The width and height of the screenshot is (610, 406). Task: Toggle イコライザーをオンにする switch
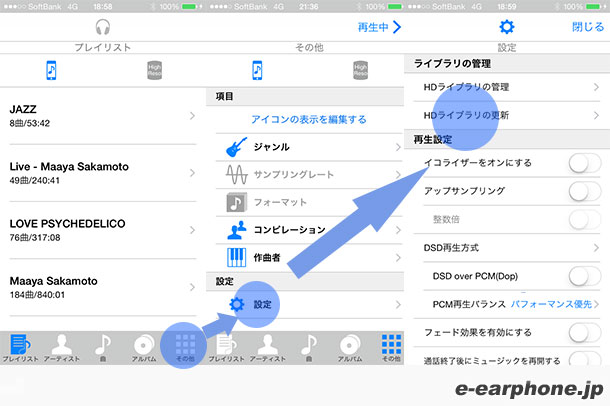tap(585, 163)
